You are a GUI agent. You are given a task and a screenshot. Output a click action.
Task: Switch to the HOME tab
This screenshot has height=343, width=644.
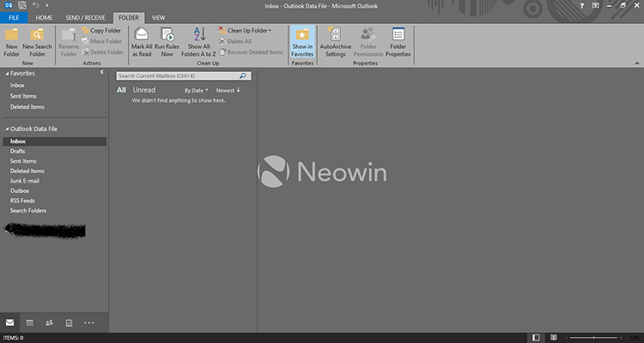coord(44,18)
